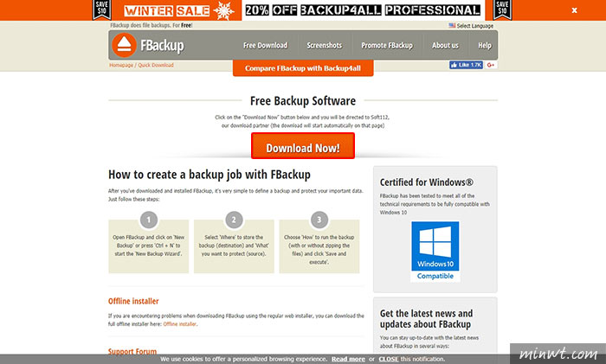The image size is (606, 364).
Task: Click the step 1 circle icon
Action: click(x=149, y=220)
